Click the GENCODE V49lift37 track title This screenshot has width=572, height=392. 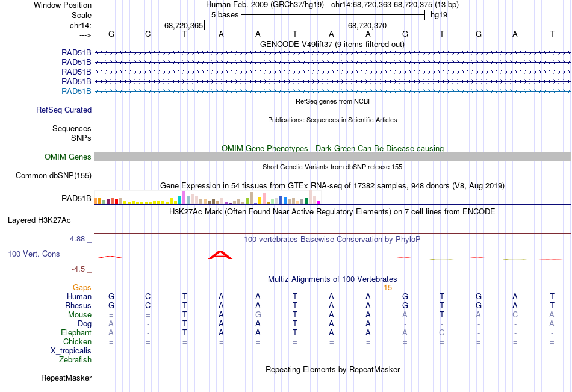332,44
